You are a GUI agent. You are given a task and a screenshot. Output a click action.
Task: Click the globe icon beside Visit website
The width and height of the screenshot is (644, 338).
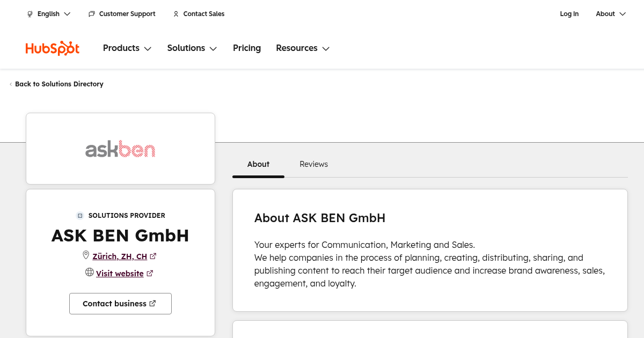point(90,273)
